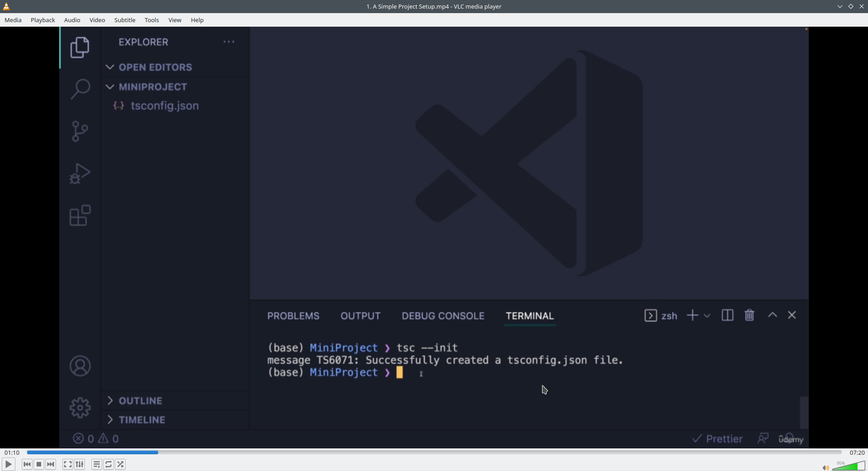This screenshot has width=868, height=471.
Task: Close the terminal panel
Action: point(792,315)
